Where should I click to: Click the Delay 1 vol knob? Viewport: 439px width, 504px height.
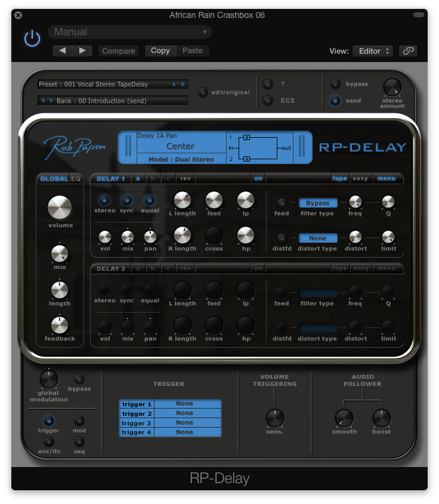105,237
